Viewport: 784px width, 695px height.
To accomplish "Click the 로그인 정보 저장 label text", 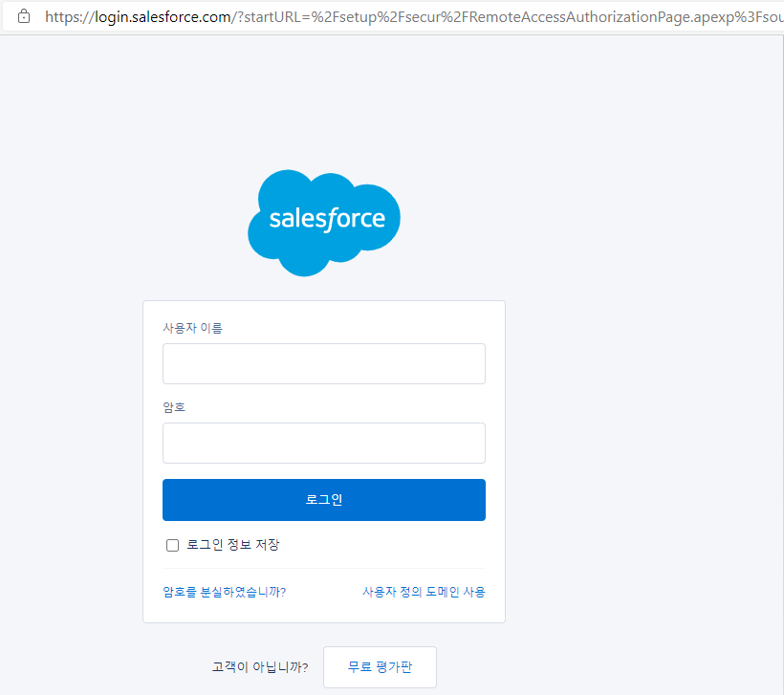I will pyautogui.click(x=233, y=545).
